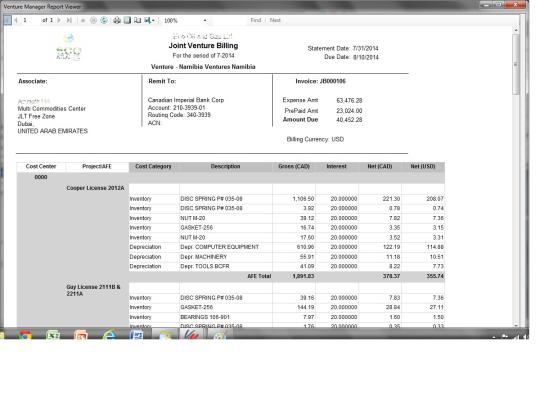Click the Net (CAD) column header
540x405 pixels.
pos(380,166)
